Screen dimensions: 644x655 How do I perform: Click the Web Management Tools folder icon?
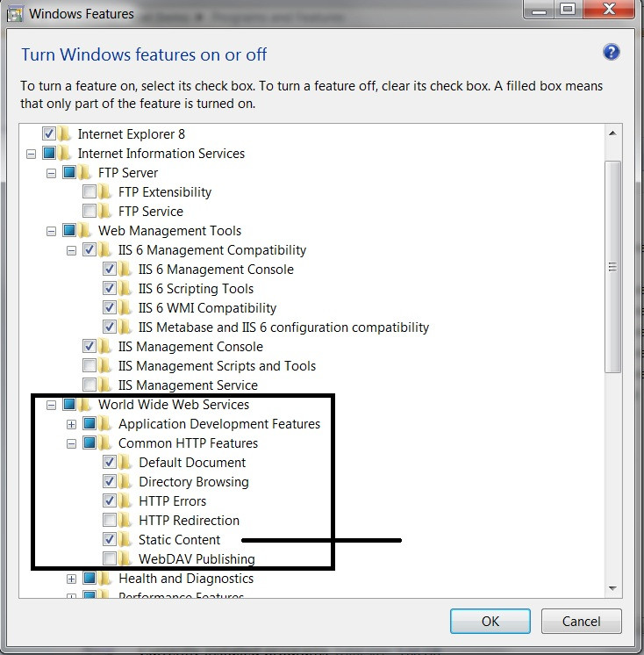(x=85, y=231)
